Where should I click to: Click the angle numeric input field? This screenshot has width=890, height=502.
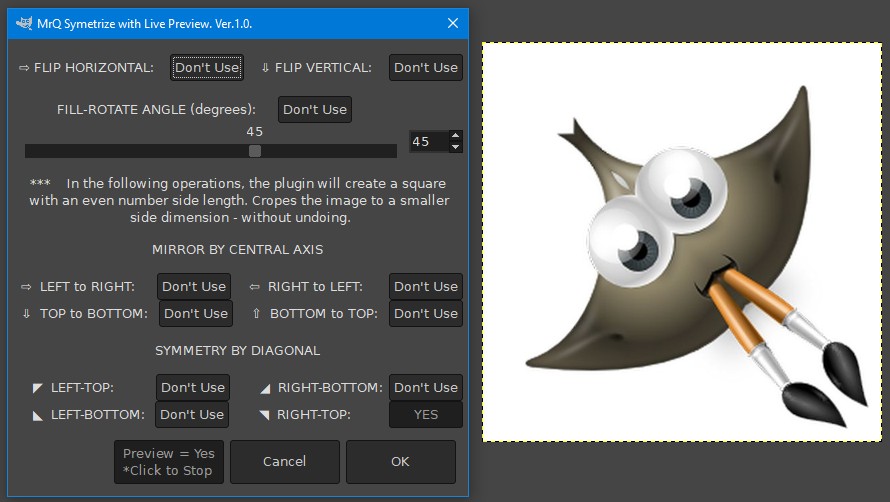(429, 141)
